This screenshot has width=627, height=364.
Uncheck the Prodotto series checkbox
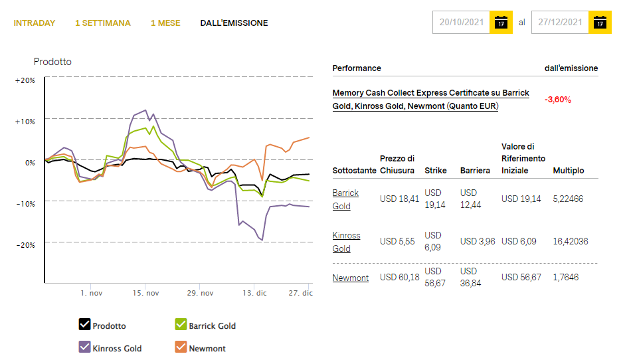tap(84, 324)
